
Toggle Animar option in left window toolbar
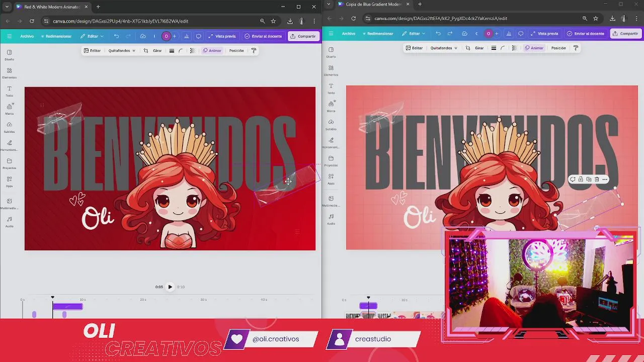[x=212, y=51]
